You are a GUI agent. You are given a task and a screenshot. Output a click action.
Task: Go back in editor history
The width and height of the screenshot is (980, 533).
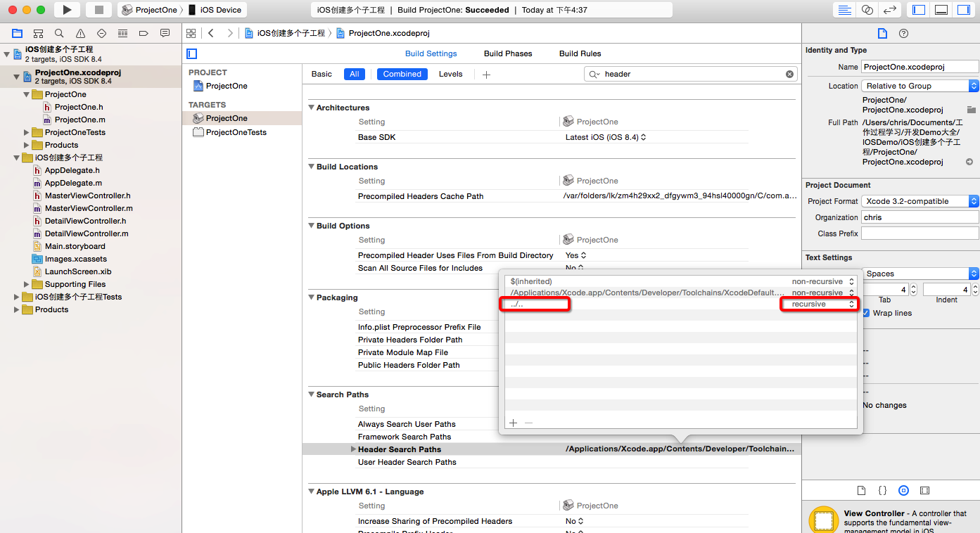[x=211, y=33]
